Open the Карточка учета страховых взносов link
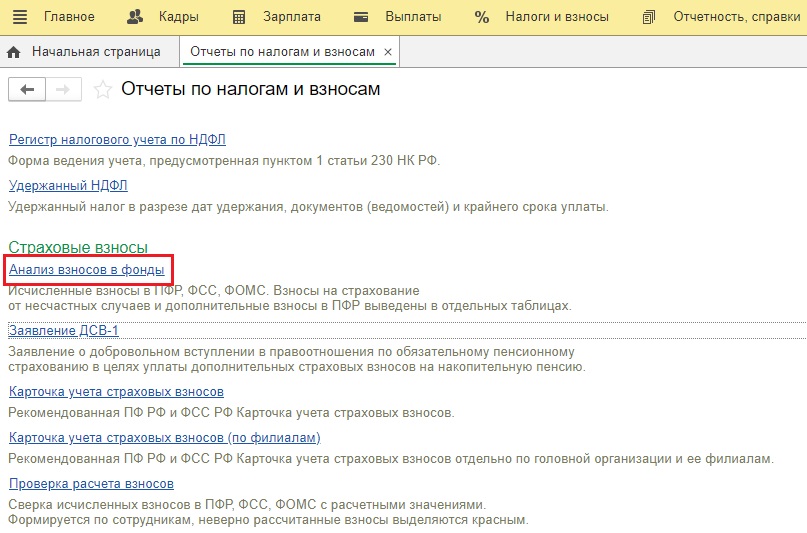Screen dimensions: 807x533 (116, 392)
